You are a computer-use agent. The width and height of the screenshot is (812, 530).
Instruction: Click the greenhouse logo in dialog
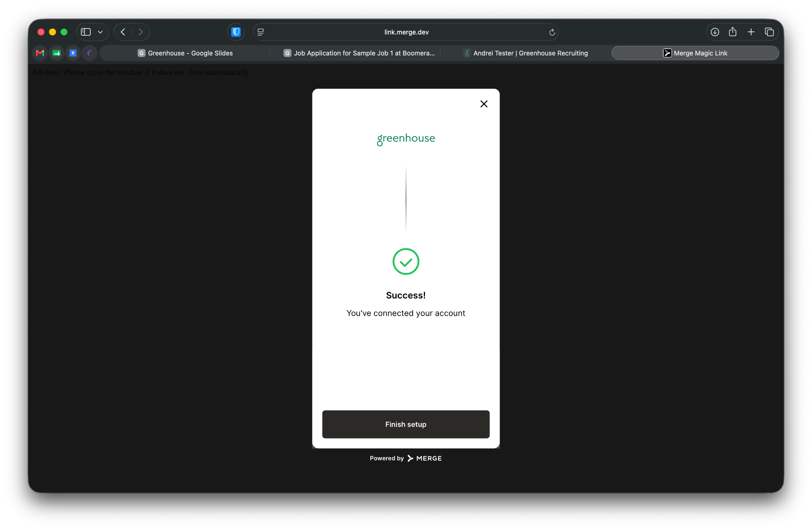click(x=406, y=139)
